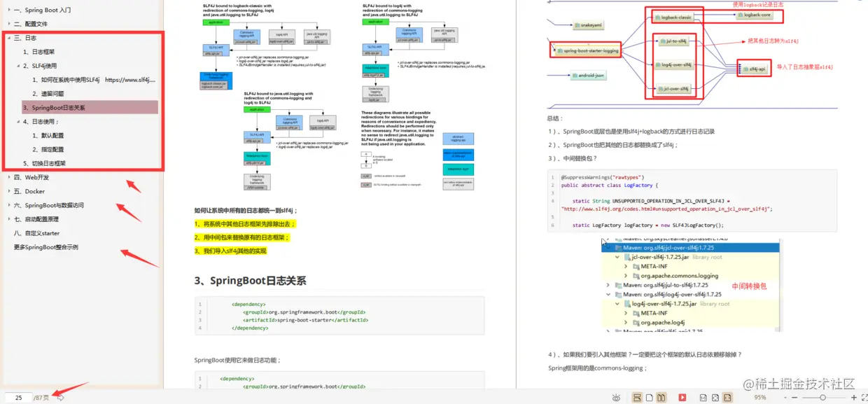868x404 pixels.
Task: Click log4j-over-slf4j node in diagram
Action: [675, 65]
